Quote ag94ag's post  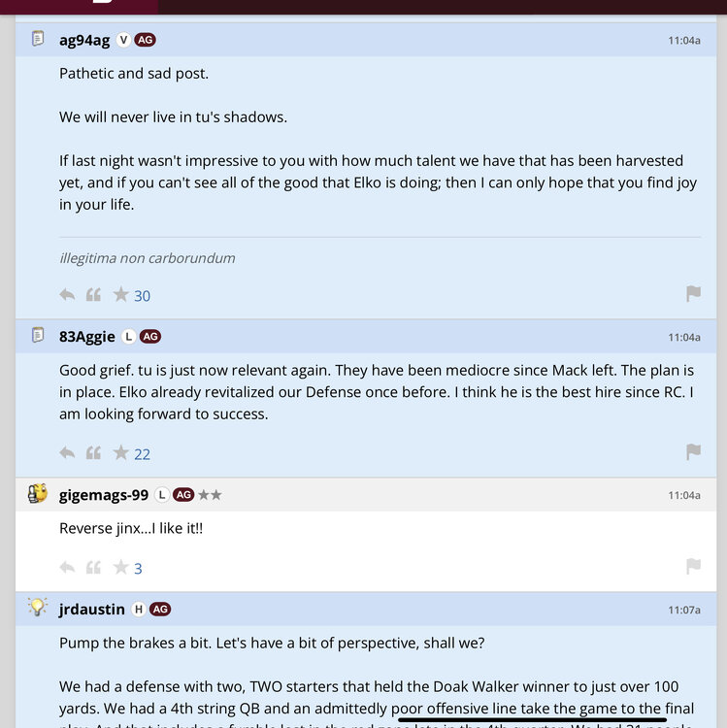[93, 294]
